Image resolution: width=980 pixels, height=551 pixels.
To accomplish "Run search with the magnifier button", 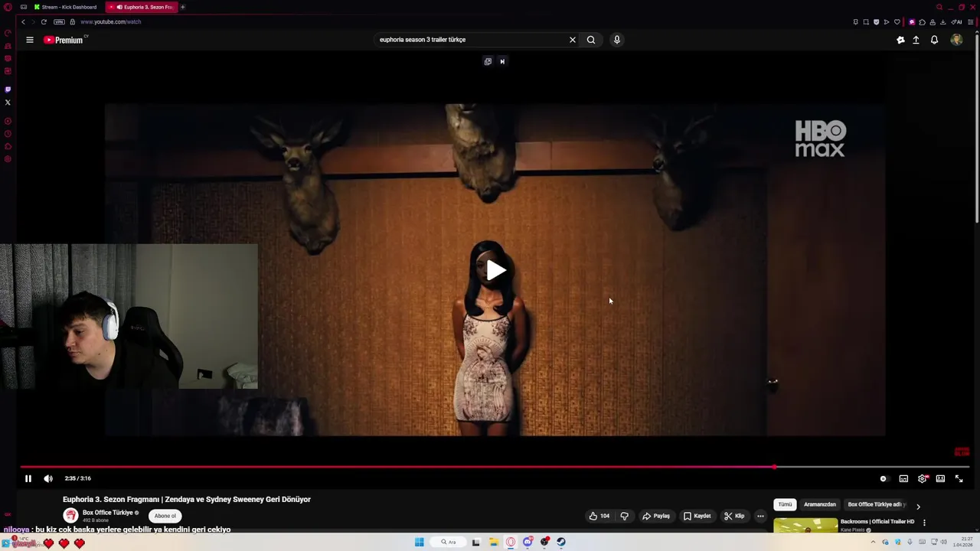I will (591, 40).
